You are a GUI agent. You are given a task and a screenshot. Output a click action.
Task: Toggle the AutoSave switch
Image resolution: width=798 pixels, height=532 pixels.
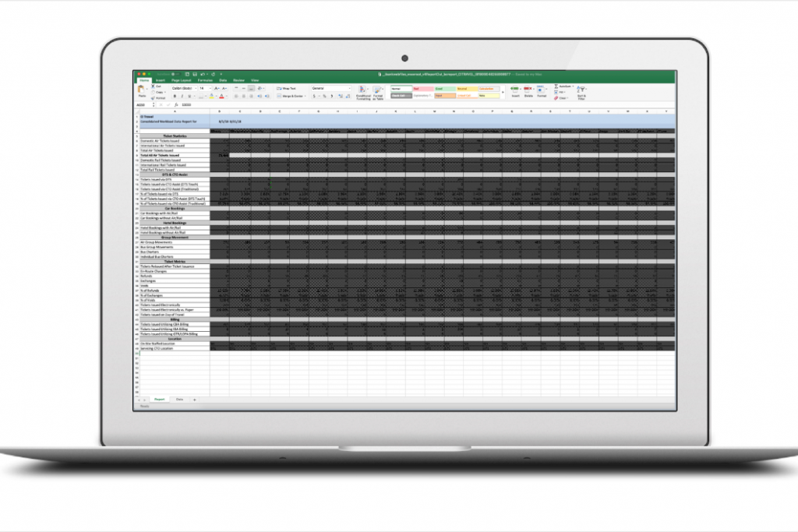click(175, 74)
